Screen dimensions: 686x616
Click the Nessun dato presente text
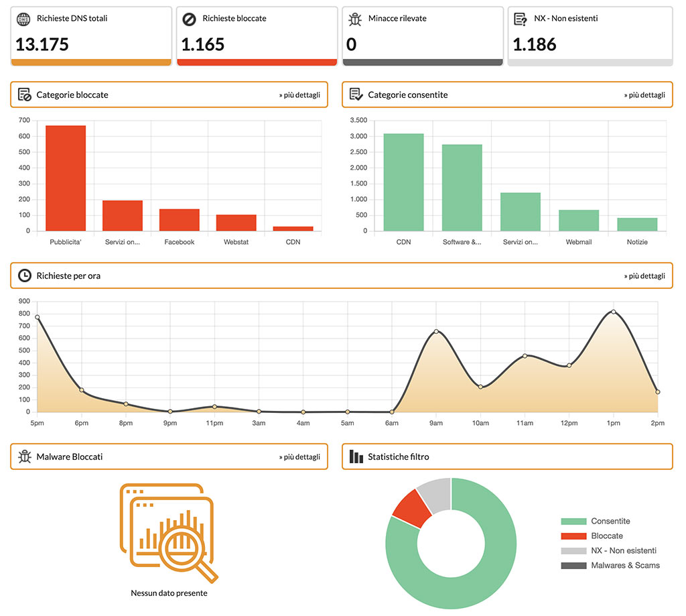point(169,593)
